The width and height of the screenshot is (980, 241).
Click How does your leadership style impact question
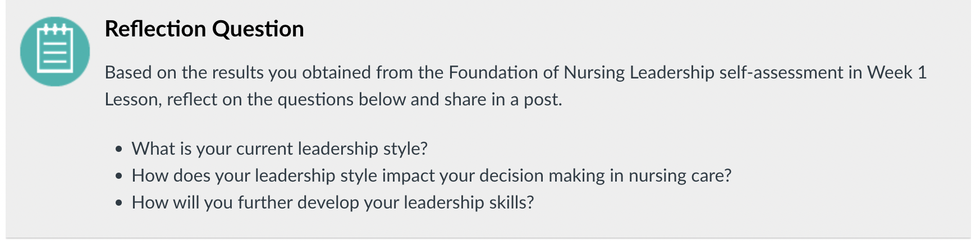[432, 176]
